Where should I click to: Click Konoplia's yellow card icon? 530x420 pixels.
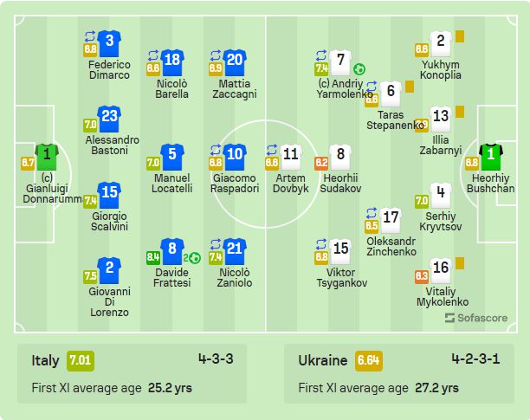pos(460,36)
